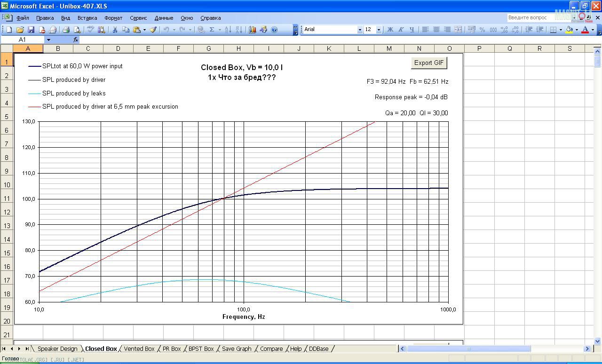Paste with the clipboard icon
The height and width of the screenshot is (364, 602).
click(x=136, y=30)
